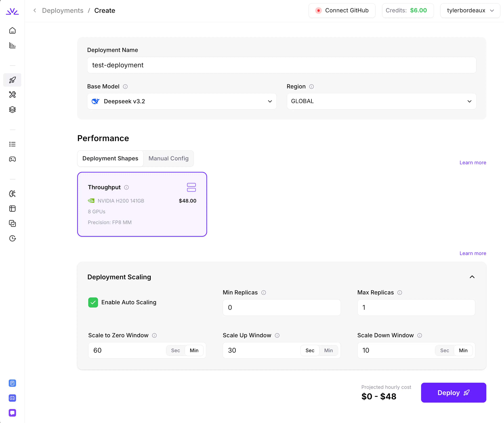504x423 pixels.
Task: Open the wrench and pencil tools icon
Action: point(12,95)
